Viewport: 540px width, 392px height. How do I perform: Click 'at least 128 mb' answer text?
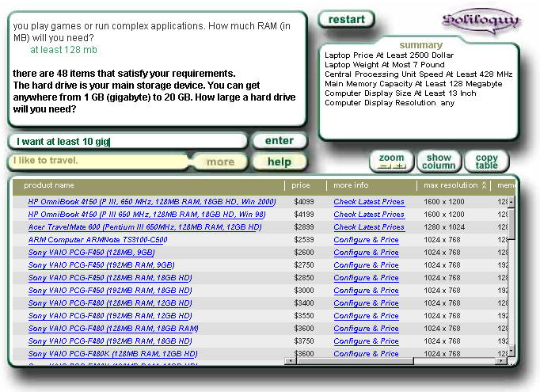[63, 50]
